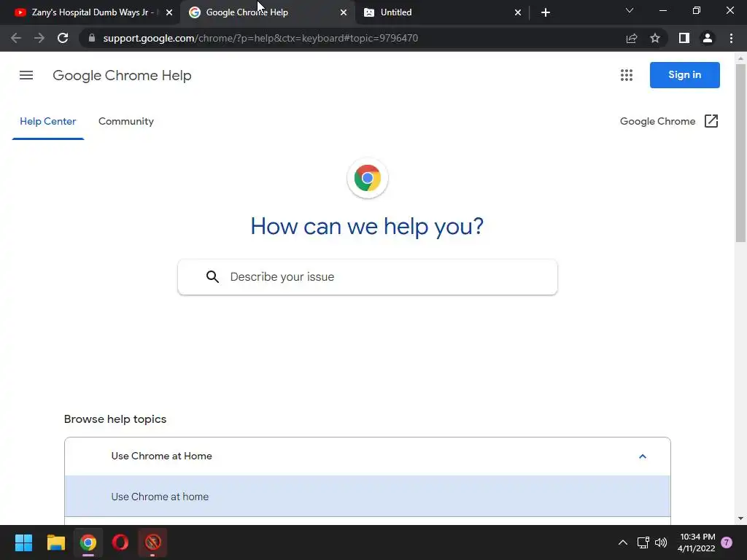Close the Google Chrome Help tab
The width and height of the screenshot is (747, 560).
[344, 12]
